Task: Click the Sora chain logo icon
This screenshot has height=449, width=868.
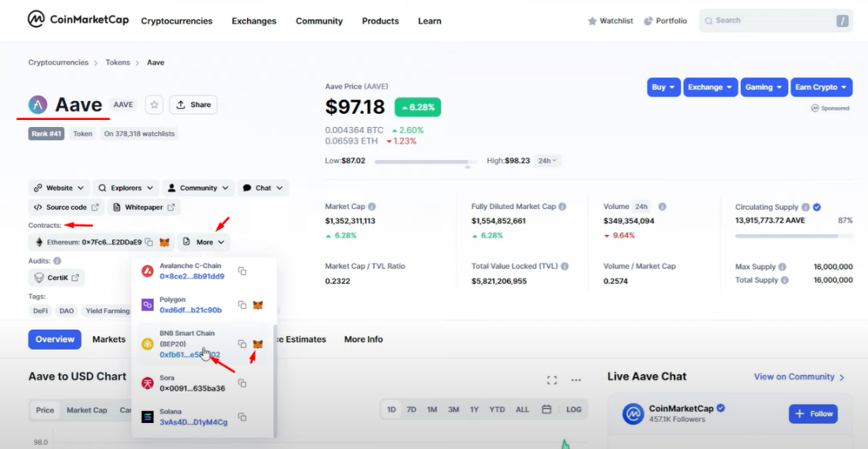Action: [x=147, y=384]
